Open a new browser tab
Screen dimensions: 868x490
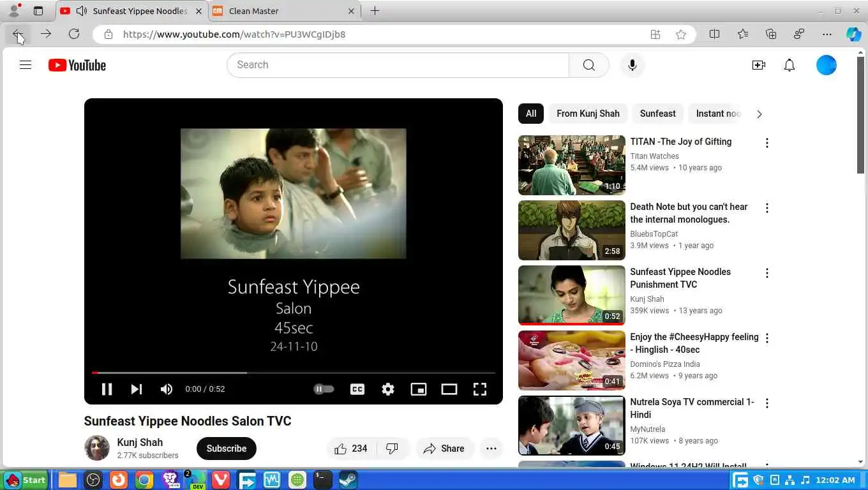(x=375, y=11)
